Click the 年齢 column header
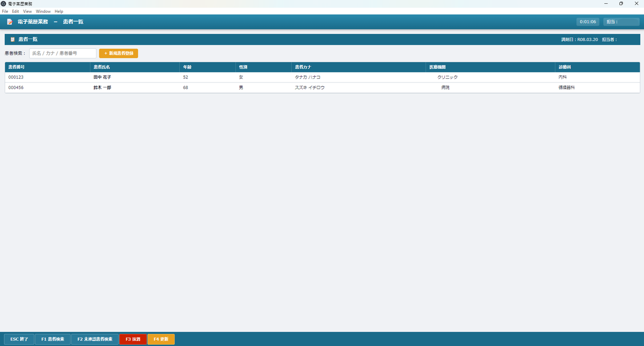The image size is (644, 346). point(208,67)
